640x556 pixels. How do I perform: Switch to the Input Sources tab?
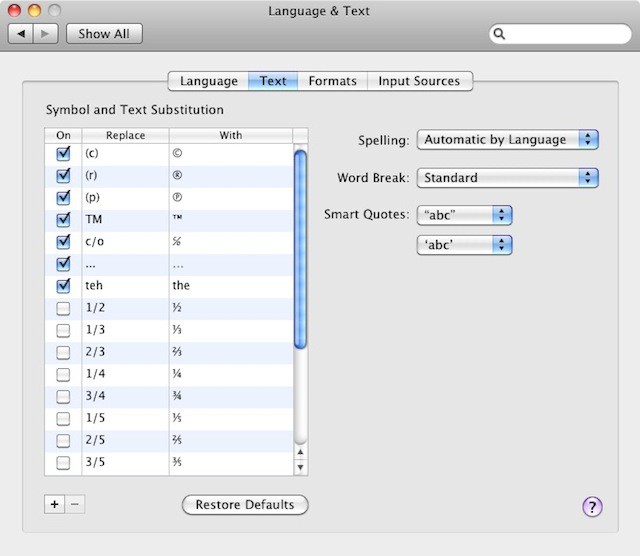coord(419,81)
